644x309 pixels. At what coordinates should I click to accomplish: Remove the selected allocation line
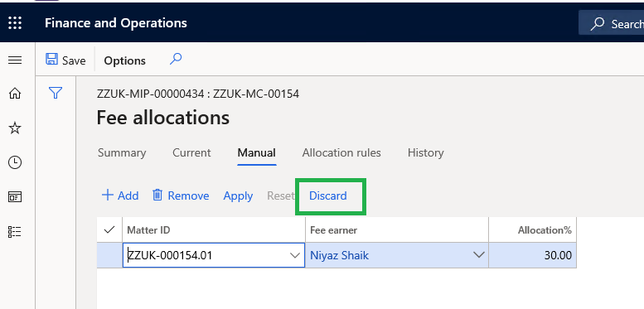[181, 196]
